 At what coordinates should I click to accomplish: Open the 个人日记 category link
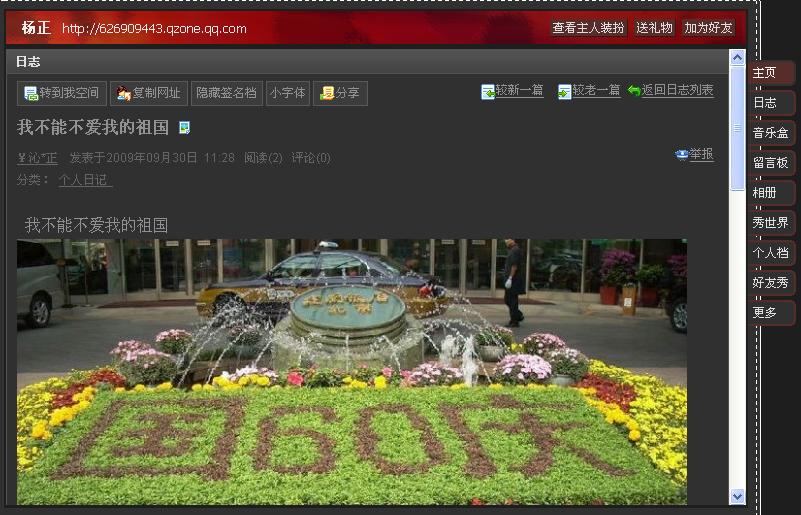pyautogui.click(x=85, y=180)
